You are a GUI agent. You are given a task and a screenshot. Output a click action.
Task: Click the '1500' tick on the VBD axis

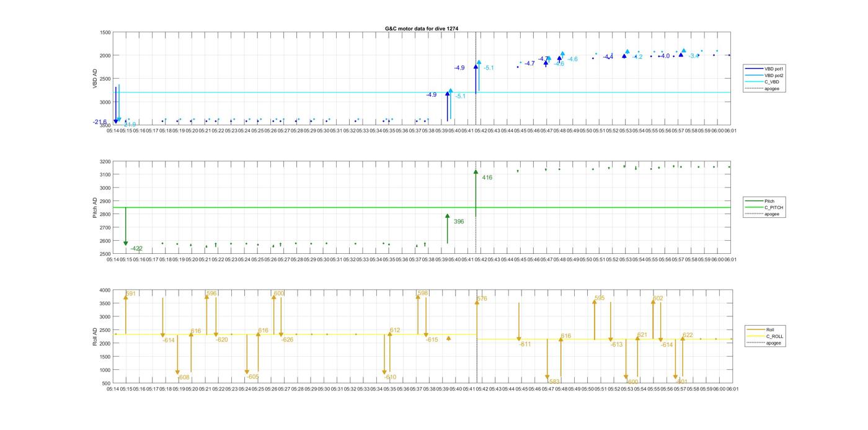105,32
